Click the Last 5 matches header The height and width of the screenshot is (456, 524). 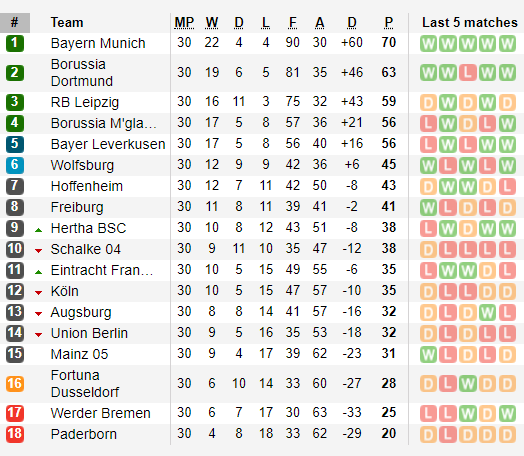coord(470,23)
